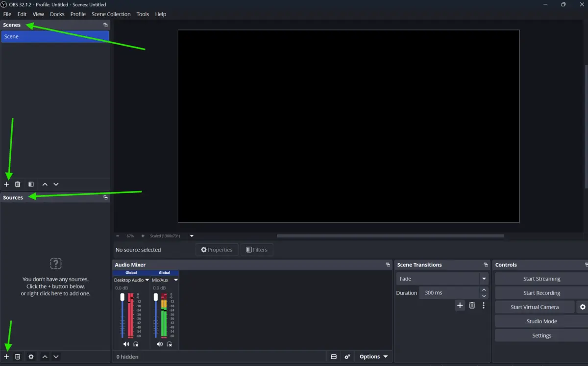Move the scene down with the Scenes down arrow

[x=56, y=184]
